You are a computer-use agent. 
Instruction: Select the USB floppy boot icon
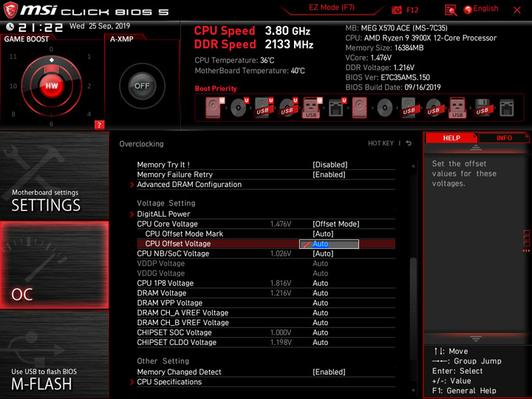(482, 108)
